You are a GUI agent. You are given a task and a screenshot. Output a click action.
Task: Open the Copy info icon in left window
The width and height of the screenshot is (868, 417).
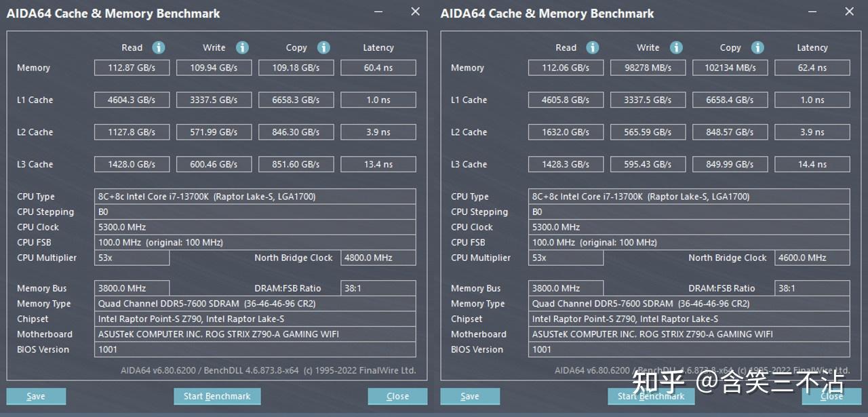coord(323,47)
